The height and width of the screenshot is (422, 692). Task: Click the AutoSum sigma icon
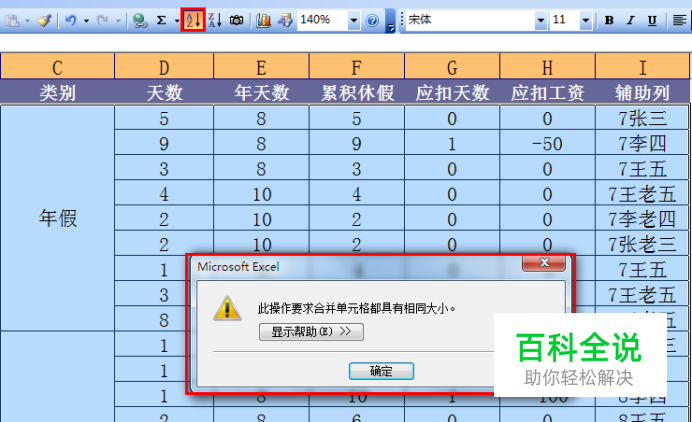point(162,20)
